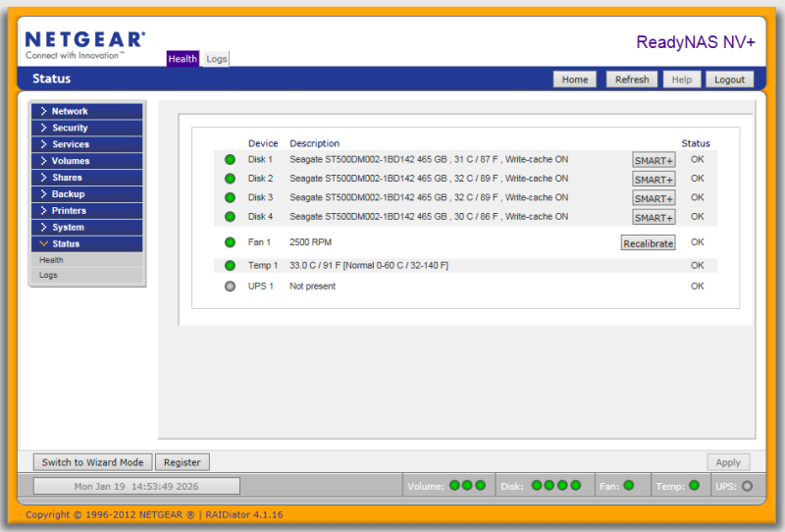
Task: Click the date and time field
Action: tap(136, 486)
